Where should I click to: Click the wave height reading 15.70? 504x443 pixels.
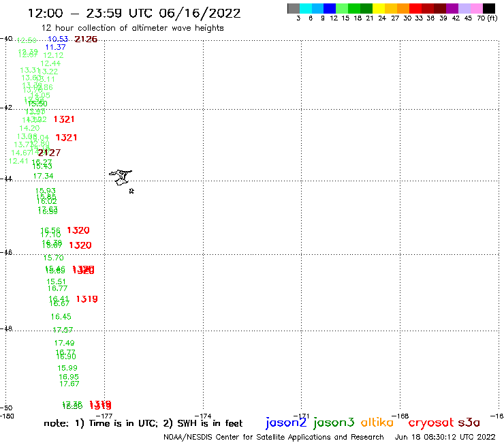click(x=54, y=258)
